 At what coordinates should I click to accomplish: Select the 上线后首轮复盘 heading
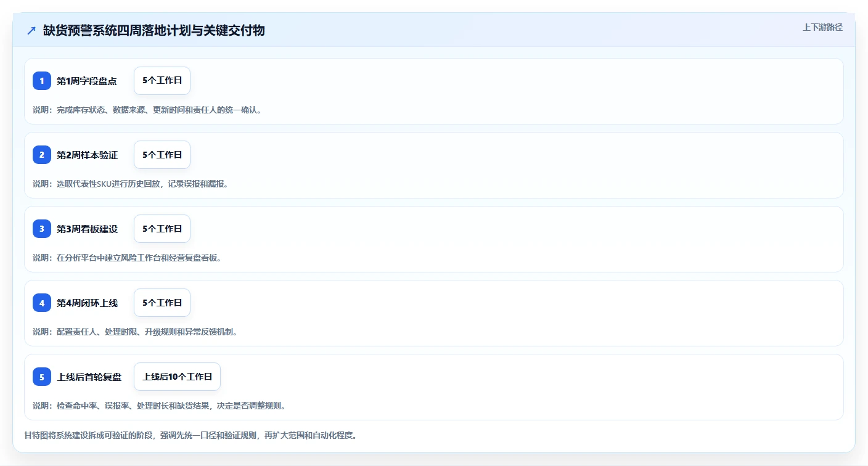[x=89, y=377]
